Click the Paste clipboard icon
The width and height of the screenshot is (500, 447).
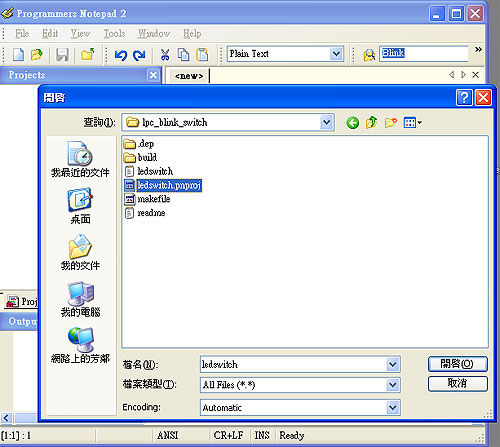pos(202,55)
